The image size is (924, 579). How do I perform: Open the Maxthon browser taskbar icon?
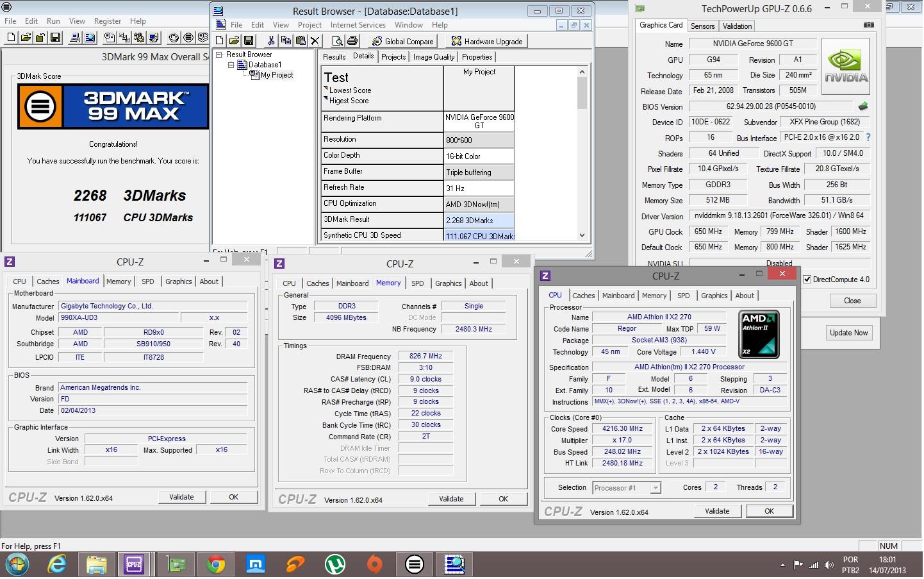256,564
